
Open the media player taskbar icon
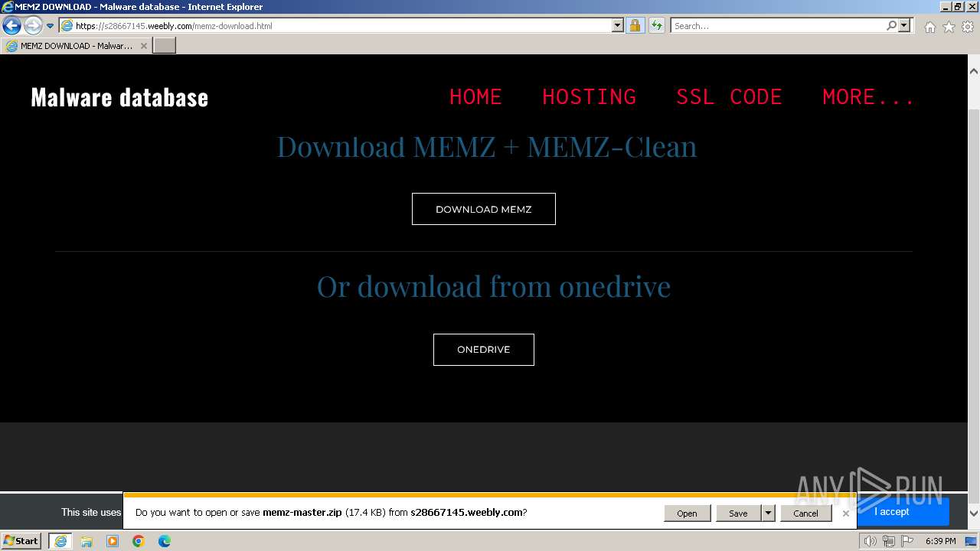[x=113, y=541]
